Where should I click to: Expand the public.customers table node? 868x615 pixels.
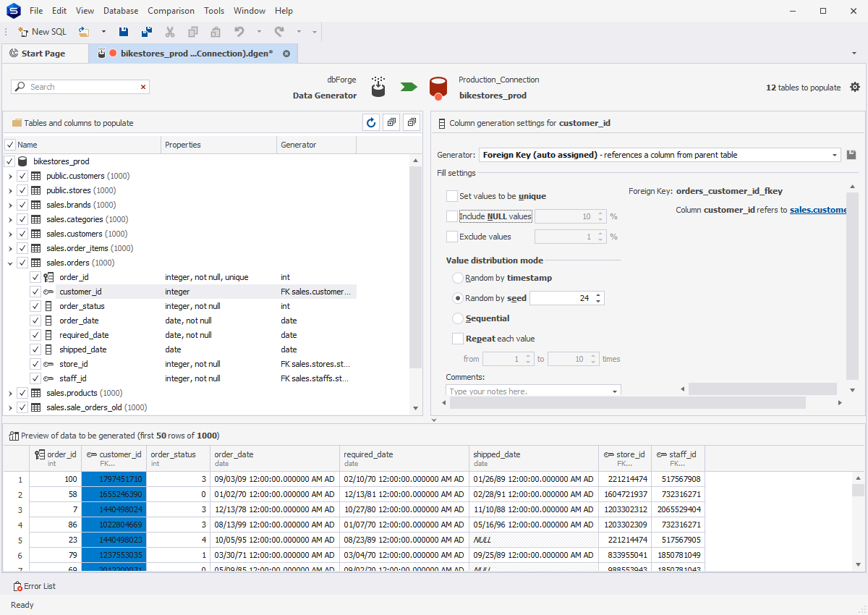click(x=10, y=176)
